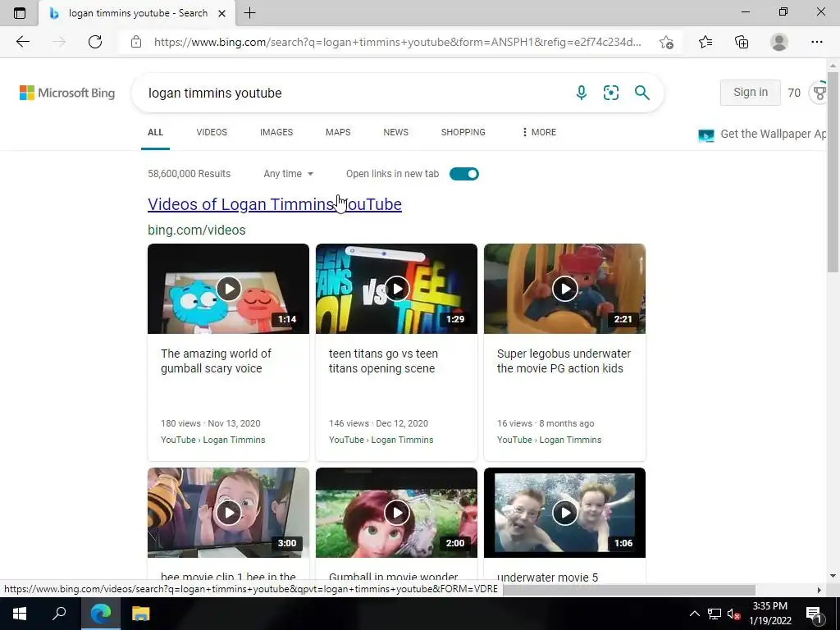The width and height of the screenshot is (840, 630).
Task: Open the tab actions menu icon
Action: tap(20, 13)
